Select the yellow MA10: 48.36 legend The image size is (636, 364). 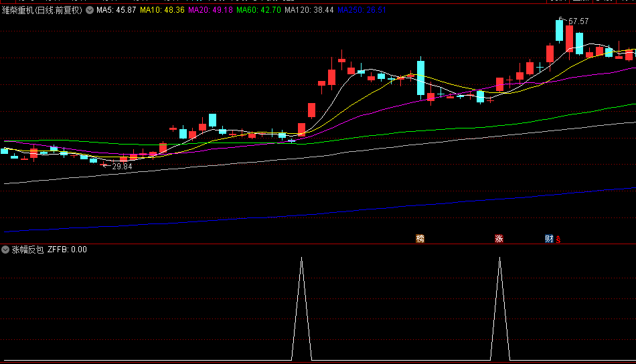tap(162, 10)
